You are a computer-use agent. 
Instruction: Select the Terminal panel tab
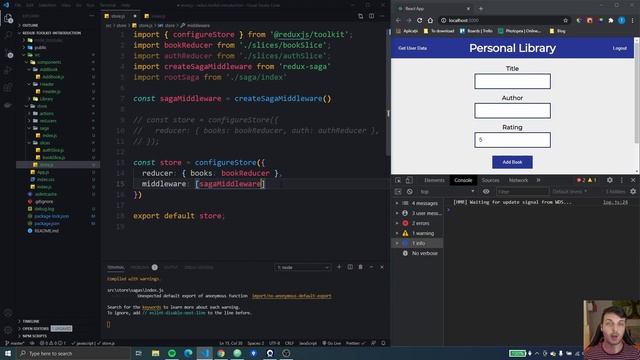coord(116,267)
